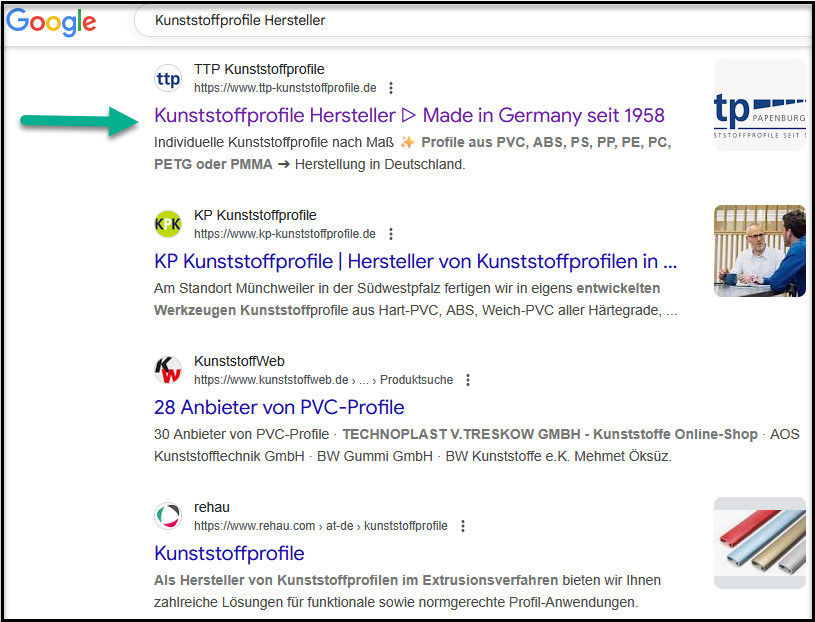
Task: Click the KunststoffWeb site name text
Action: [239, 362]
